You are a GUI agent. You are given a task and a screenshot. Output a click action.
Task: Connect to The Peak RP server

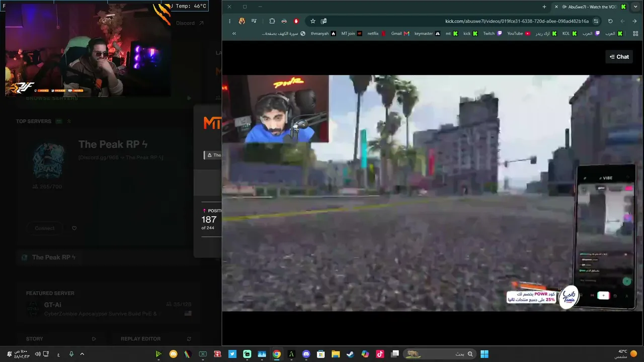coord(45,228)
